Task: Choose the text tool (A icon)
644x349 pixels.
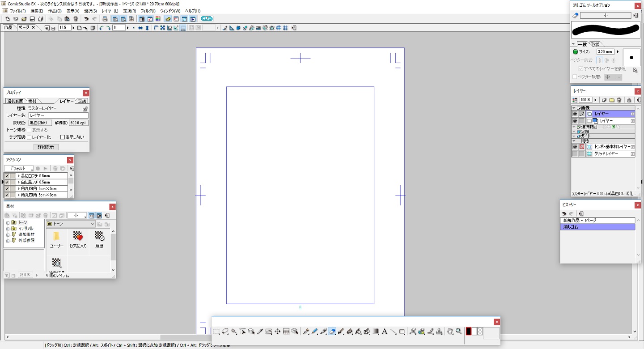Action: click(384, 332)
